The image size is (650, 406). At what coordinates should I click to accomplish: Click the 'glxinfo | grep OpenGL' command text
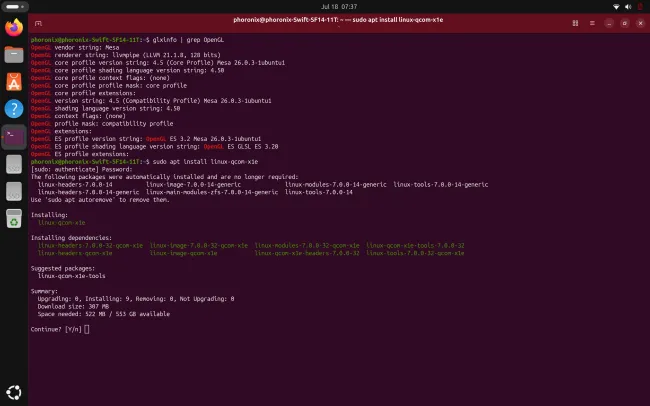coord(188,40)
